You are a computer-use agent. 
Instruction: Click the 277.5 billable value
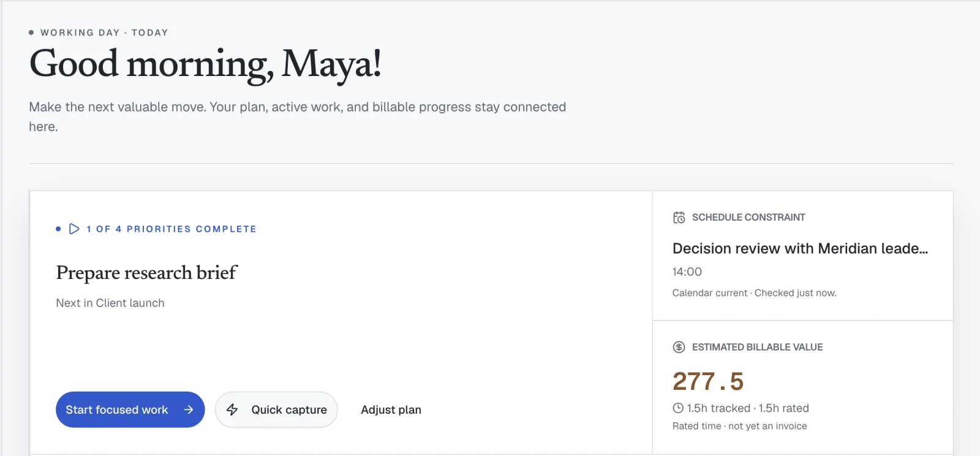coord(708,381)
